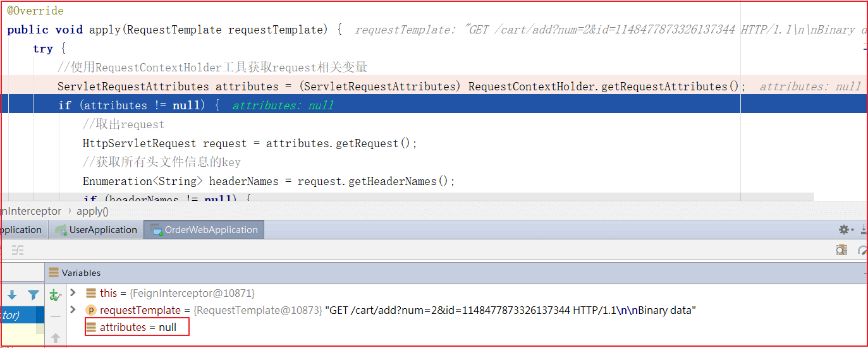Click the next frame down arrow
Viewport: 868px width, 348px height.
click(x=12, y=295)
